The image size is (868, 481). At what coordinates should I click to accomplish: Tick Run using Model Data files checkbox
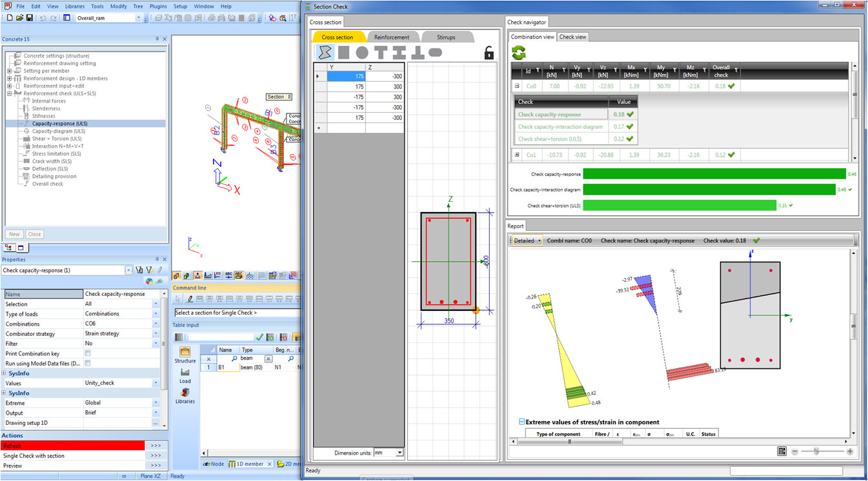[88, 364]
